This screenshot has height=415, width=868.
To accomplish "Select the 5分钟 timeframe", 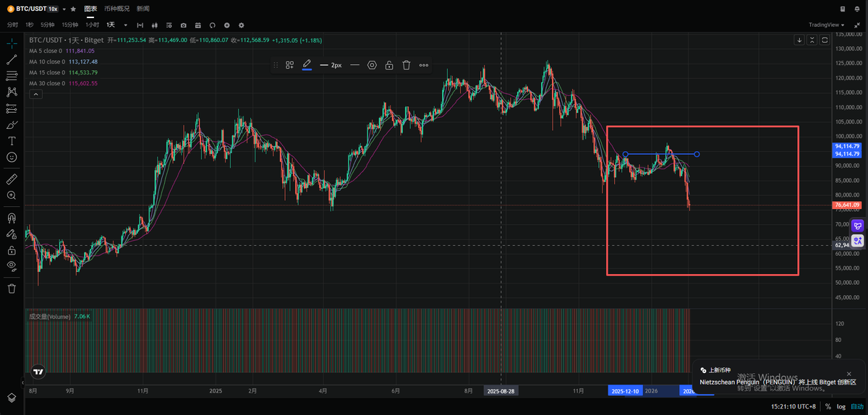I will click(48, 25).
